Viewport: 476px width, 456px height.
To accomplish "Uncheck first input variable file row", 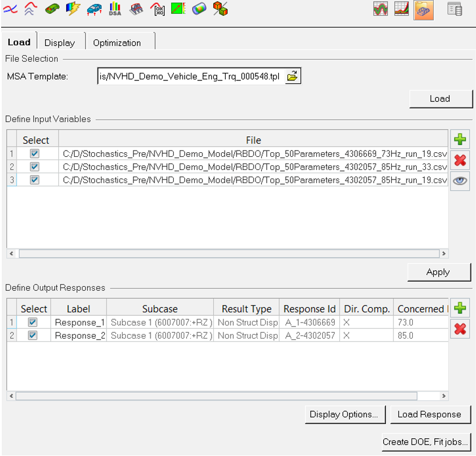I will pos(35,153).
